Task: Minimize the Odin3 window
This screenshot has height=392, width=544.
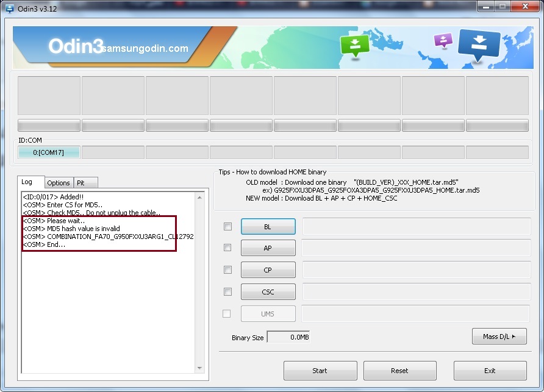Action: coord(485,7)
